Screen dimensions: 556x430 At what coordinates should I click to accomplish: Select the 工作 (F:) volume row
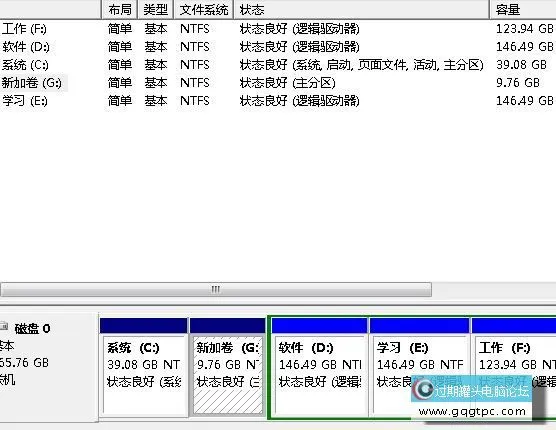click(x=278, y=29)
